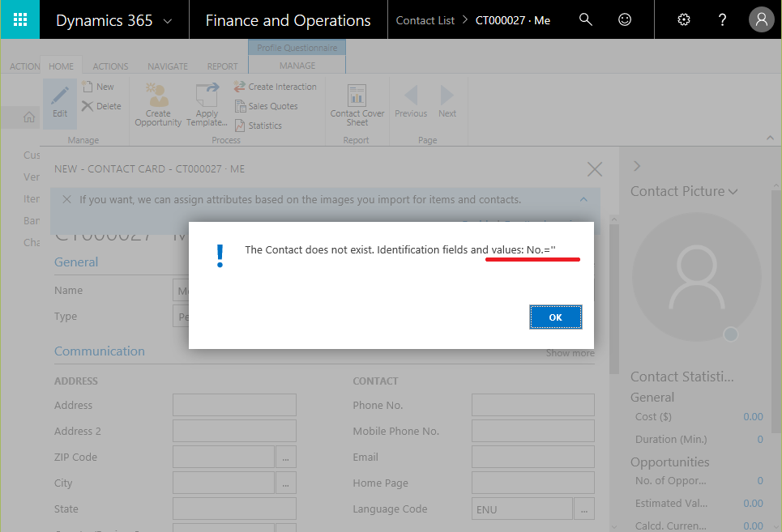Click the home icon in sidebar

[x=29, y=117]
